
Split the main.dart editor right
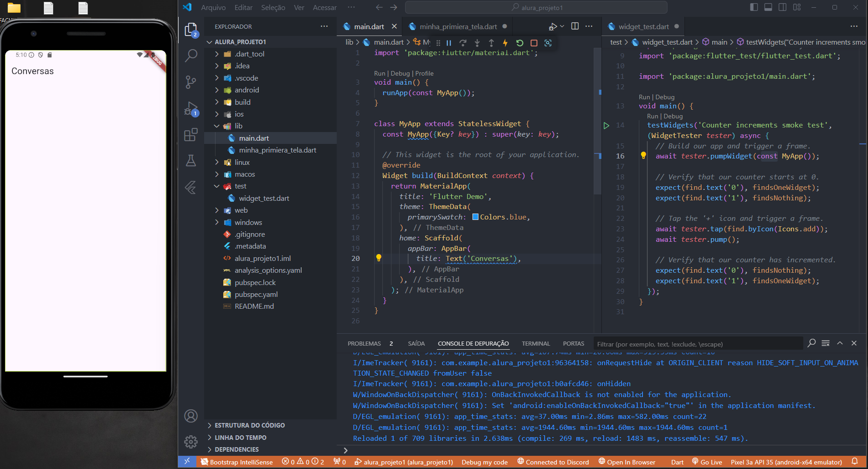[x=575, y=26]
